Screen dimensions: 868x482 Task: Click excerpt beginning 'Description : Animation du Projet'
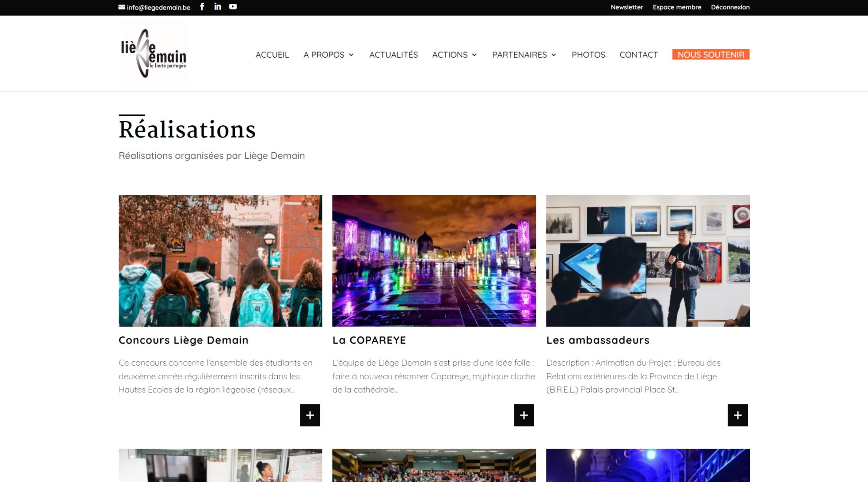[x=633, y=376]
